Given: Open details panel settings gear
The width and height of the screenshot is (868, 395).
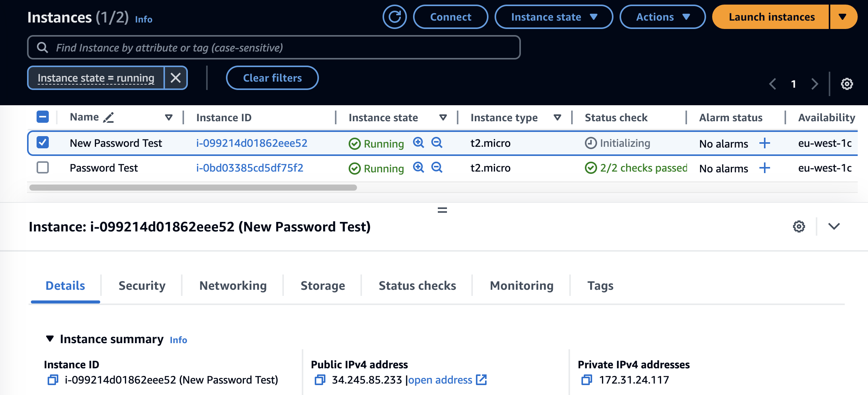Looking at the screenshot, I should pyautogui.click(x=799, y=226).
